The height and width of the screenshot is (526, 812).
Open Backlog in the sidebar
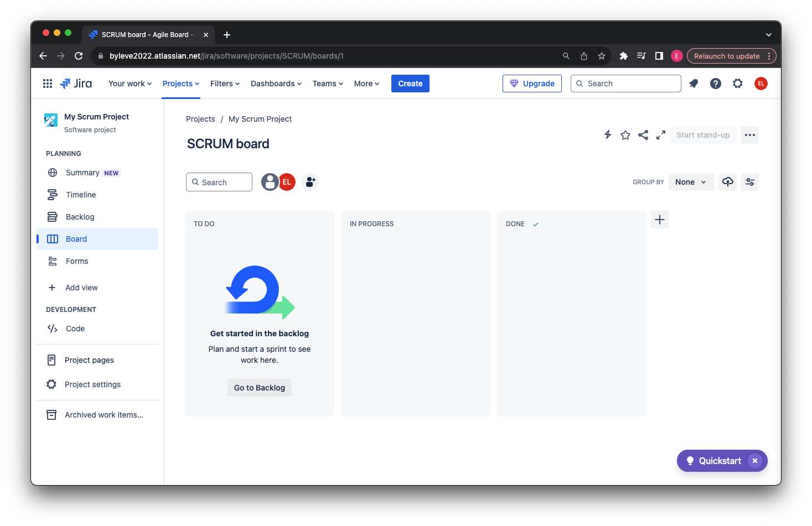pyautogui.click(x=80, y=217)
